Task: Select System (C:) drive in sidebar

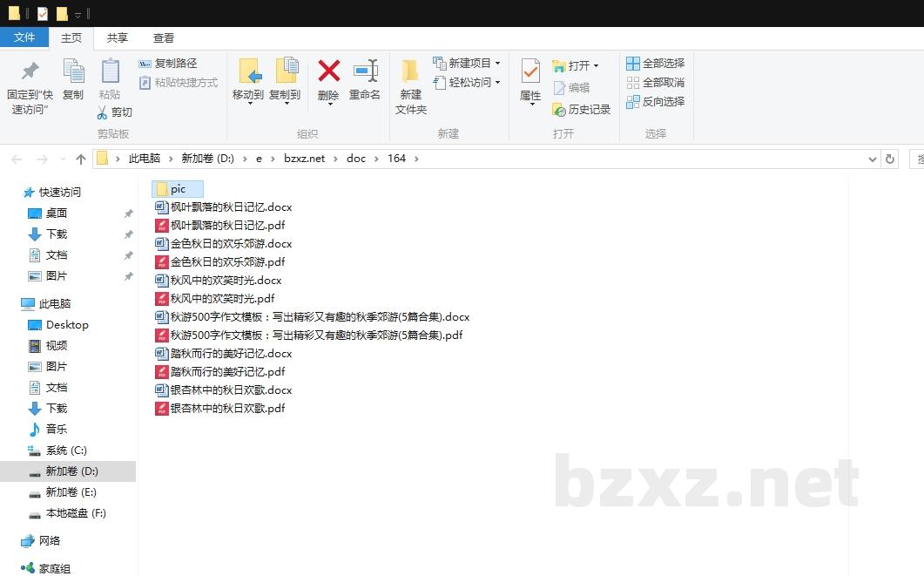Action: coord(66,451)
